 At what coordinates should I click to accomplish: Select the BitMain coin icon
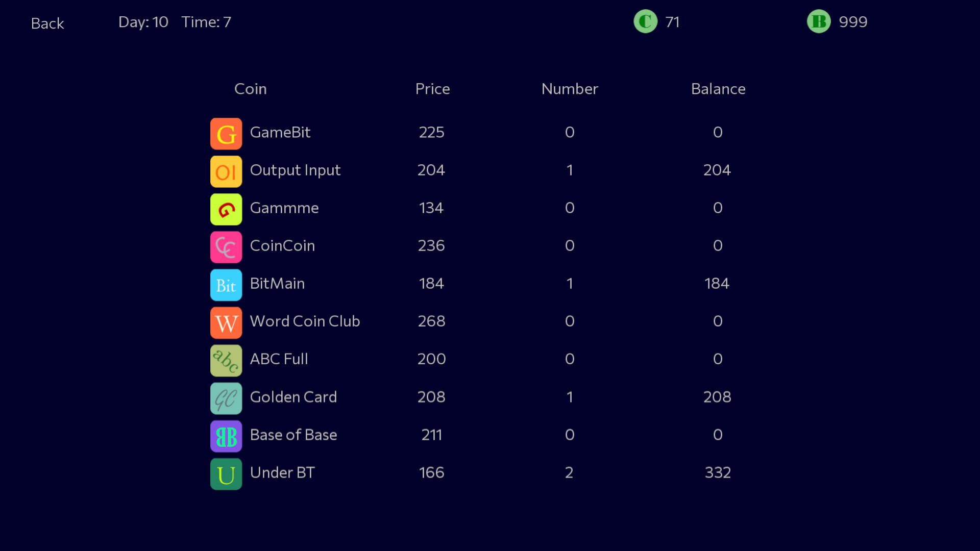(226, 284)
